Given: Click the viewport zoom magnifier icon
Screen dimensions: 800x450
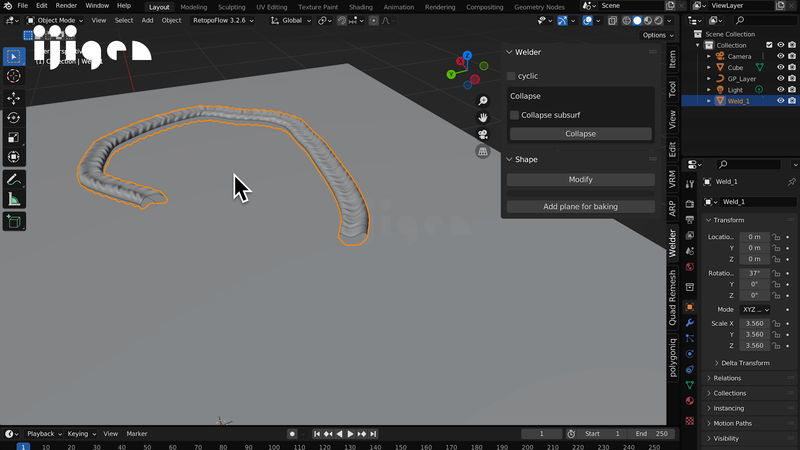Looking at the screenshot, I should pos(483,101).
